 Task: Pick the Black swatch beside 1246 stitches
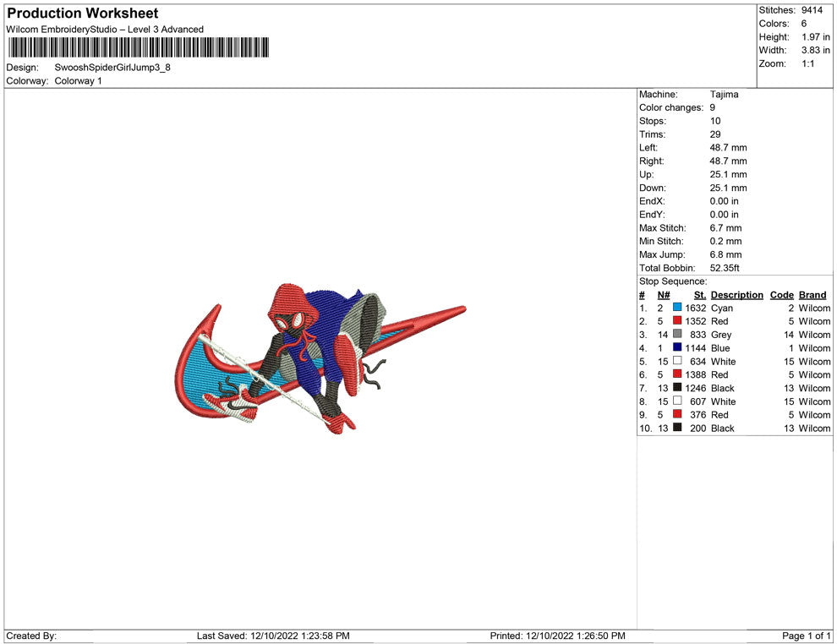click(677, 387)
